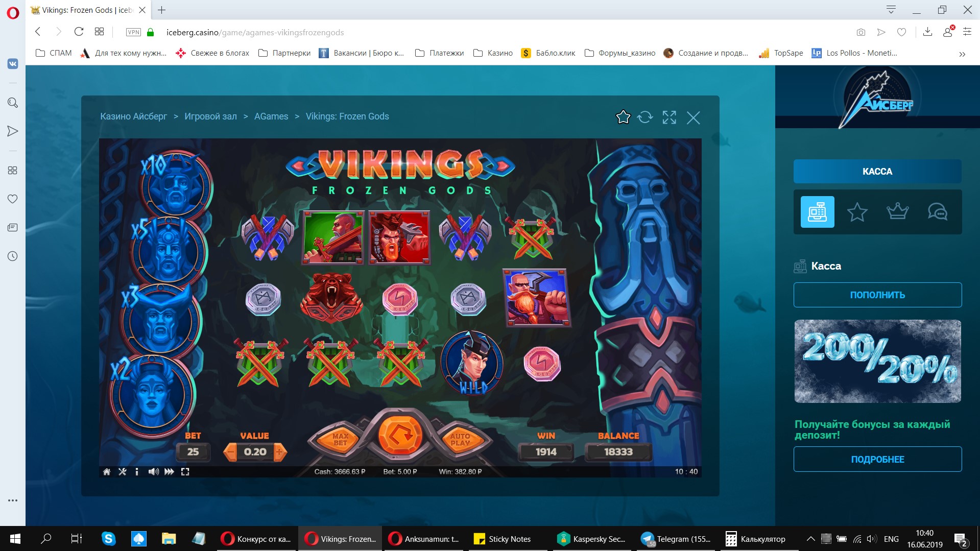Screen dimensions: 980x551
Task: Open the Платежки bookmarks folder
Action: tap(440, 53)
